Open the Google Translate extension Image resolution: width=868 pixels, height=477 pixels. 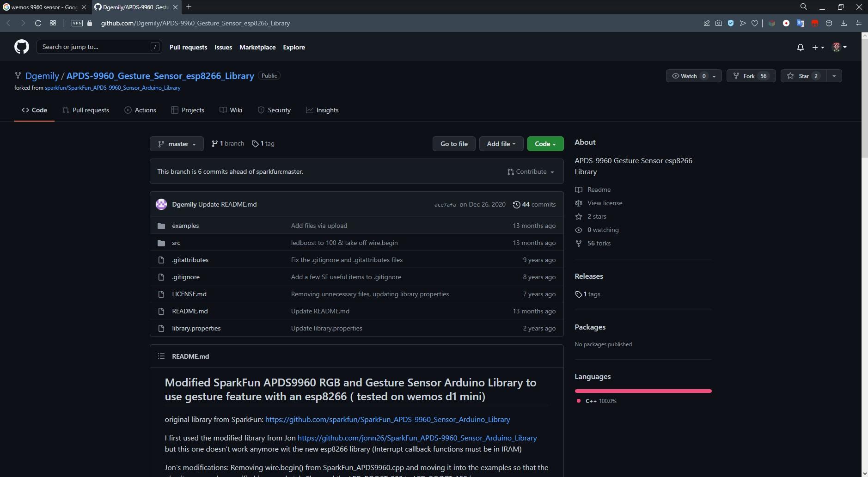[801, 23]
